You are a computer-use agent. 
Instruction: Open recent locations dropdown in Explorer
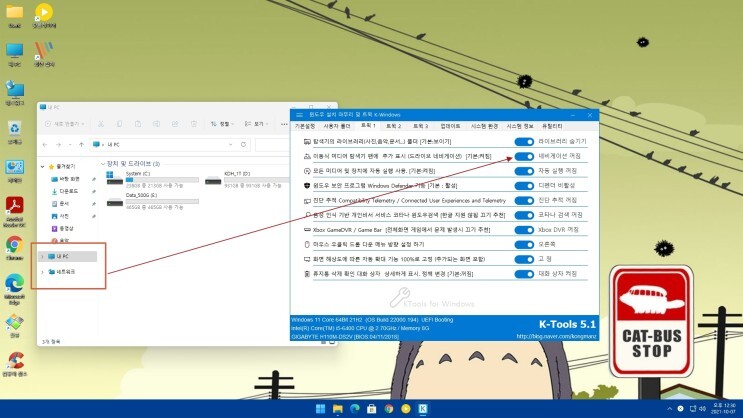[x=70, y=145]
